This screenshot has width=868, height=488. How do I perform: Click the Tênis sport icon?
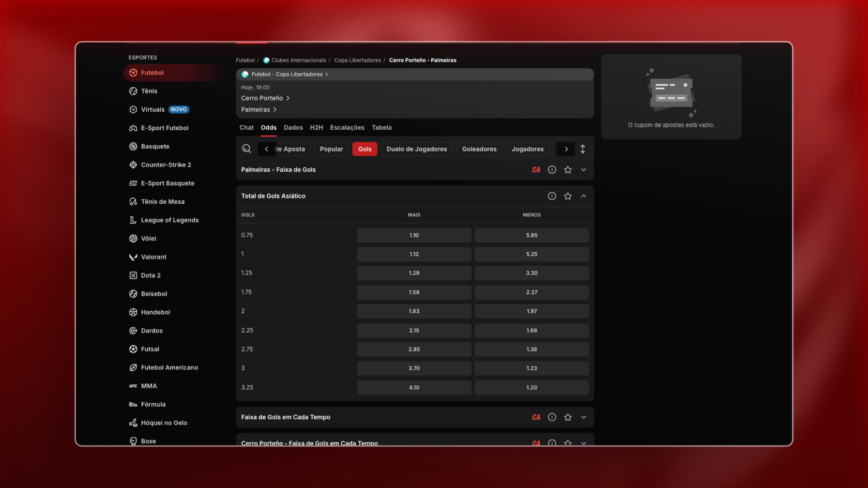tap(133, 91)
